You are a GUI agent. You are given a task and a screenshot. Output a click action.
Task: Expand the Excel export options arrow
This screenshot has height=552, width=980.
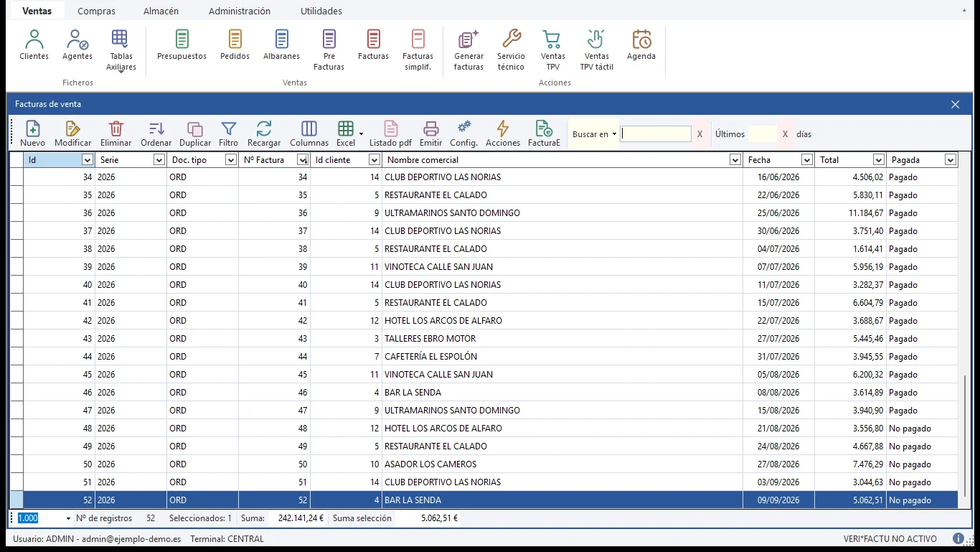point(361,134)
